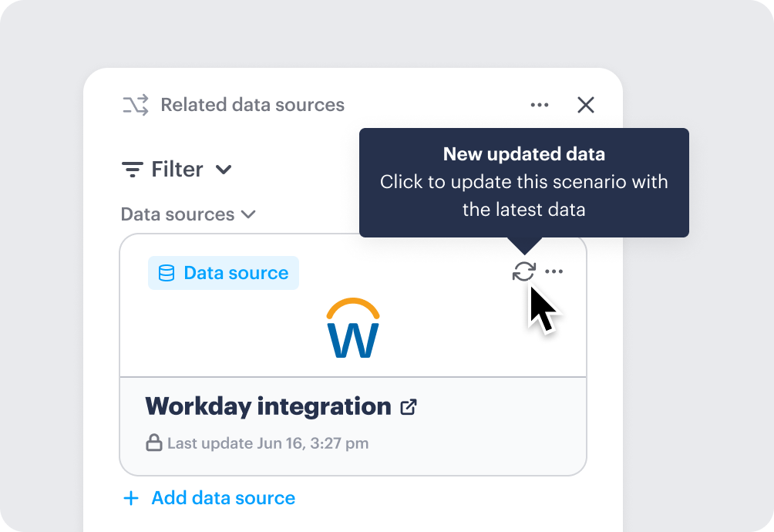Click the New updated data tooltip
The image size is (774, 532).
[x=523, y=182]
